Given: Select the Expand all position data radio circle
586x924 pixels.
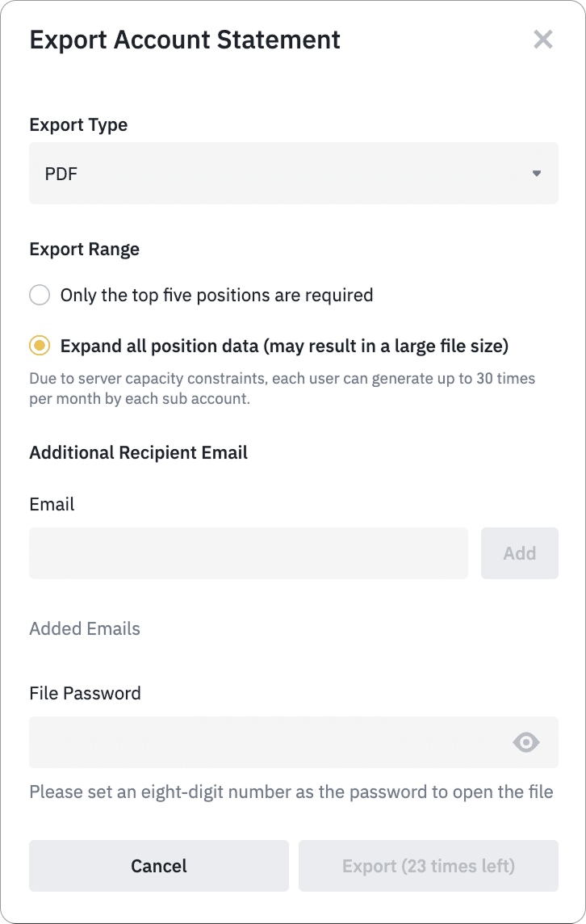Looking at the screenshot, I should (40, 346).
